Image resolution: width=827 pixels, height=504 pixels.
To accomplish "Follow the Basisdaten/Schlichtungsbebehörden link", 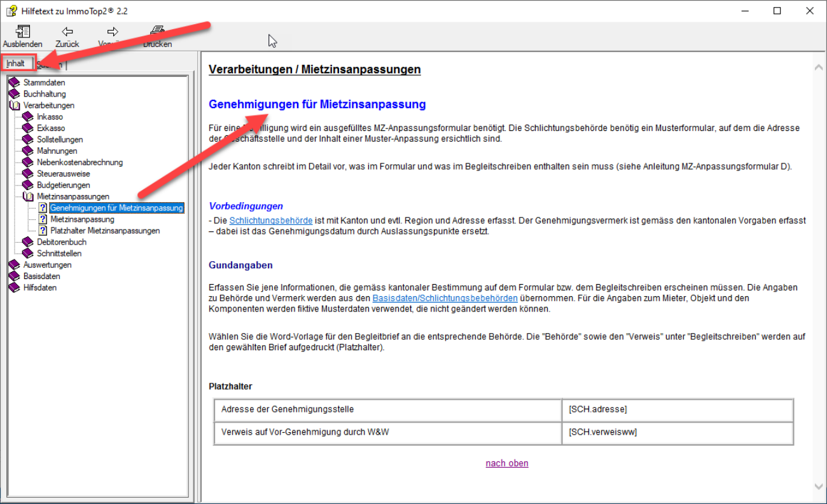I will coord(445,297).
